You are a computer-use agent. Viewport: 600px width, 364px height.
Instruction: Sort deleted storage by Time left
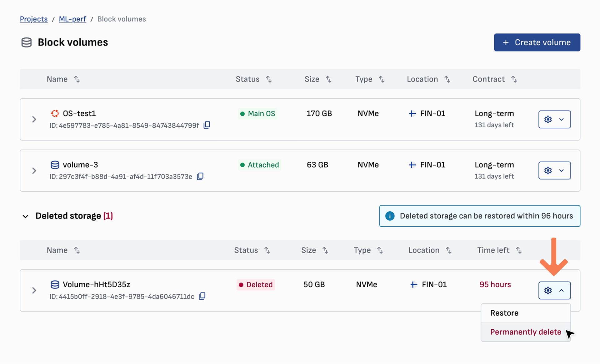519,250
